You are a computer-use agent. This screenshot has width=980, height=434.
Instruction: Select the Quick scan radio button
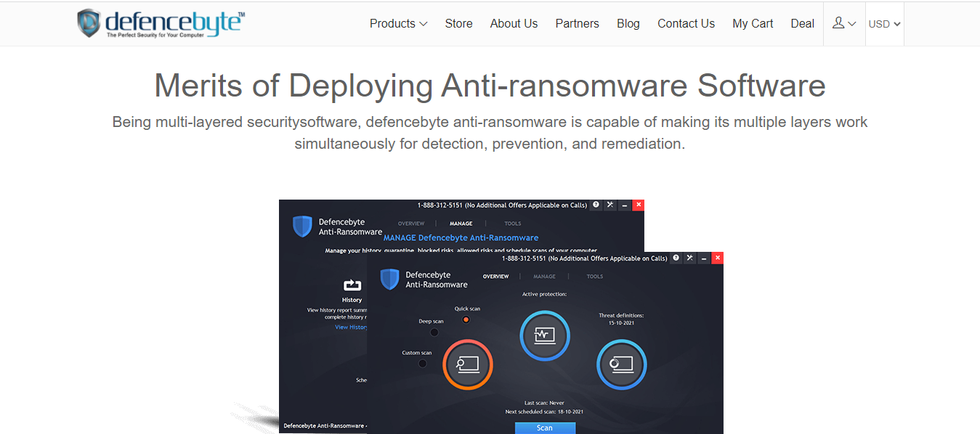click(x=466, y=319)
